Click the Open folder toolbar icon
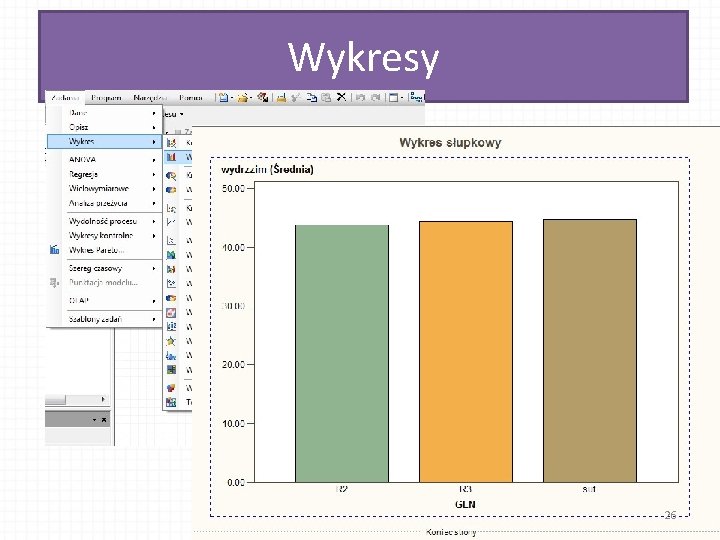This screenshot has height=540, width=720. pos(242,97)
